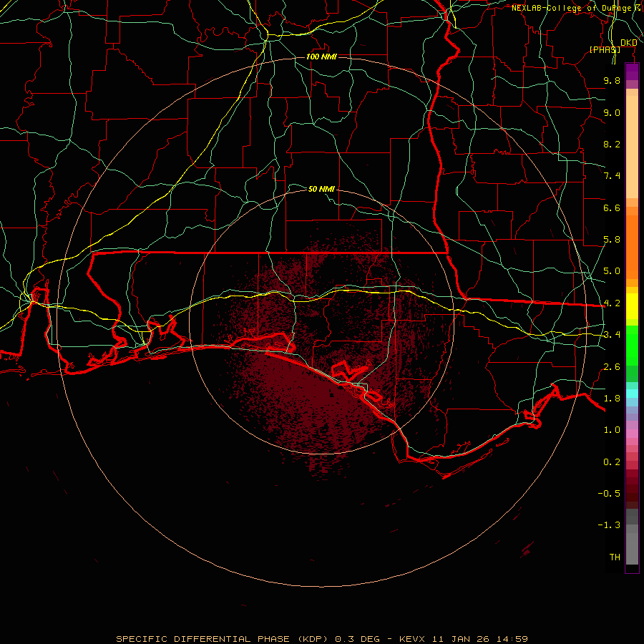Image resolution: width=644 pixels, height=644 pixels.
Task: Click the gray band at scale bottom
Action: click(632, 548)
